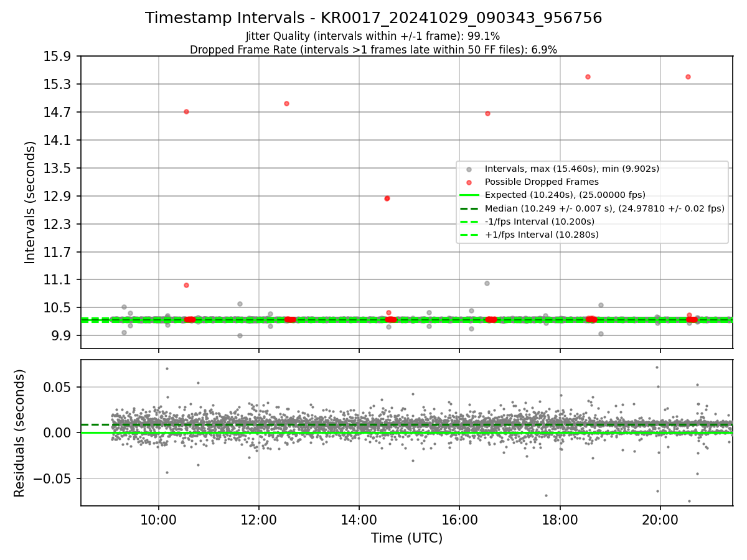Viewport: 747px width, 560px height.
Task: Click the 14:00 x-axis tick label
Action: tap(359, 520)
